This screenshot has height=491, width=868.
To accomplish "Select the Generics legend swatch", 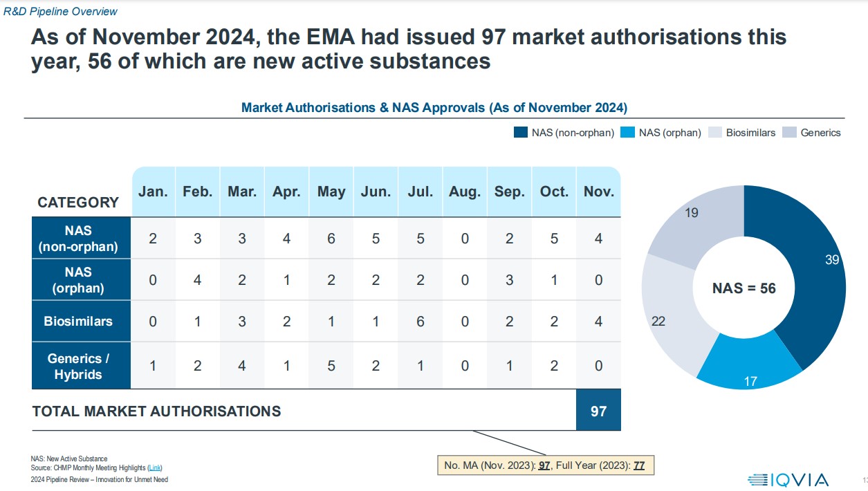I will coord(789,132).
